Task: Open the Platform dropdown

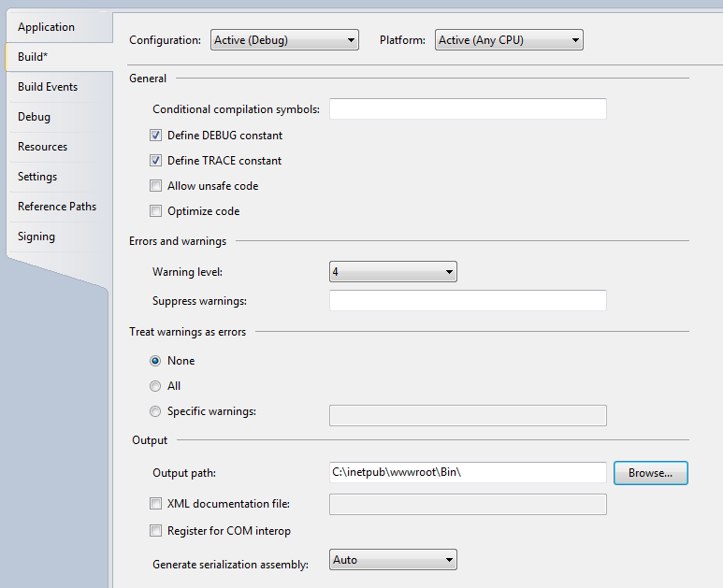Action: (509, 40)
